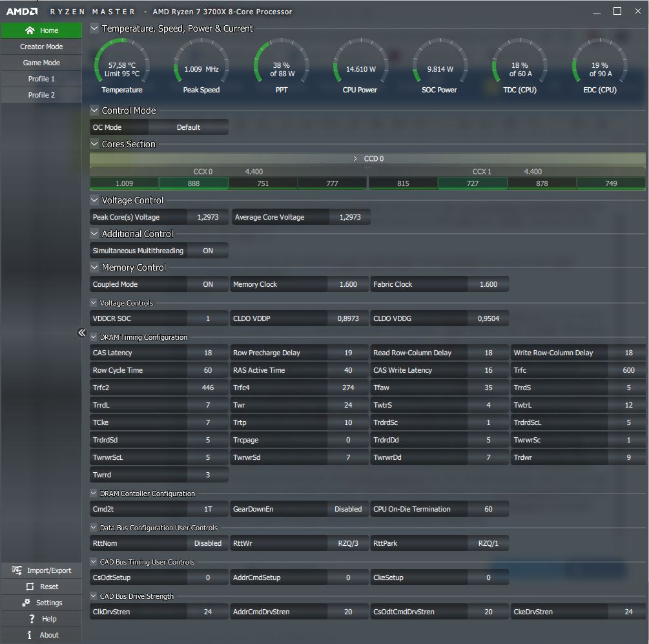Screen dimensions: 649x644
Task: Click Fabric Clock 1.600 value
Action: coord(488,284)
